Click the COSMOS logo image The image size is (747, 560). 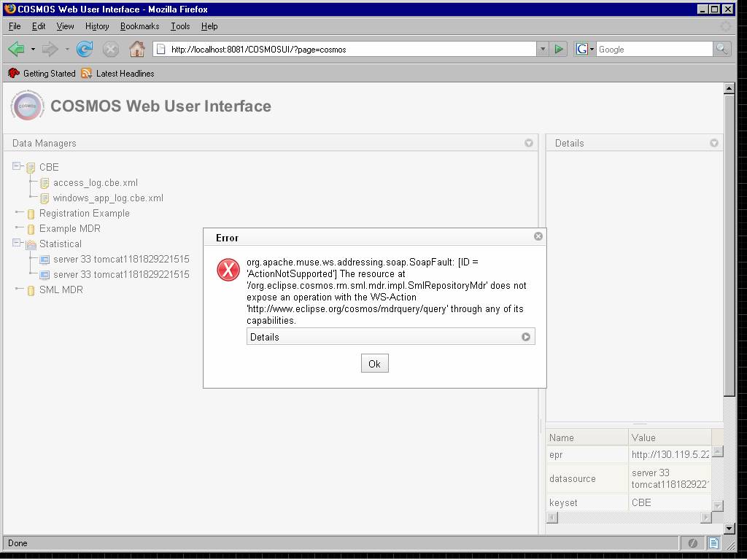pos(27,106)
